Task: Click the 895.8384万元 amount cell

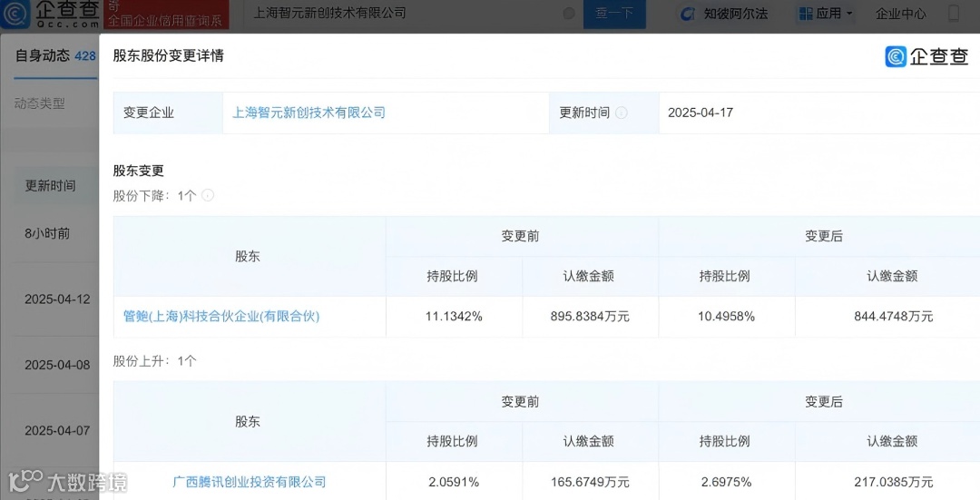Action: tap(590, 317)
